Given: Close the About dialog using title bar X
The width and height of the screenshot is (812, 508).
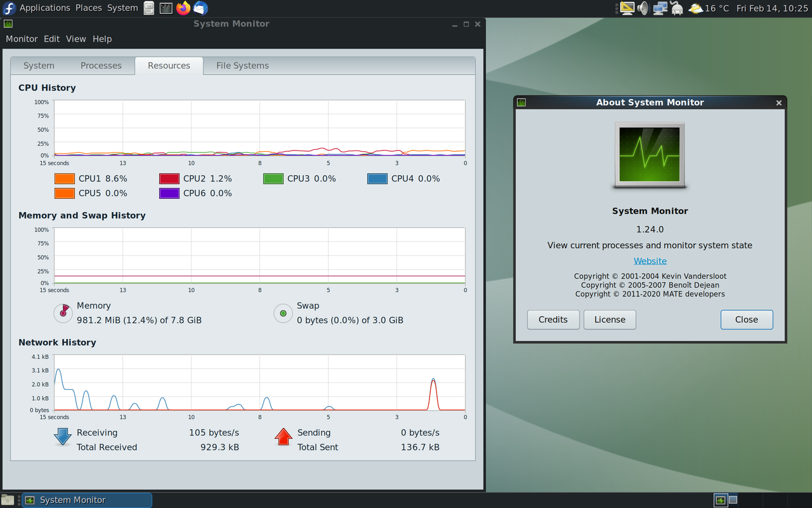Looking at the screenshot, I should point(779,103).
